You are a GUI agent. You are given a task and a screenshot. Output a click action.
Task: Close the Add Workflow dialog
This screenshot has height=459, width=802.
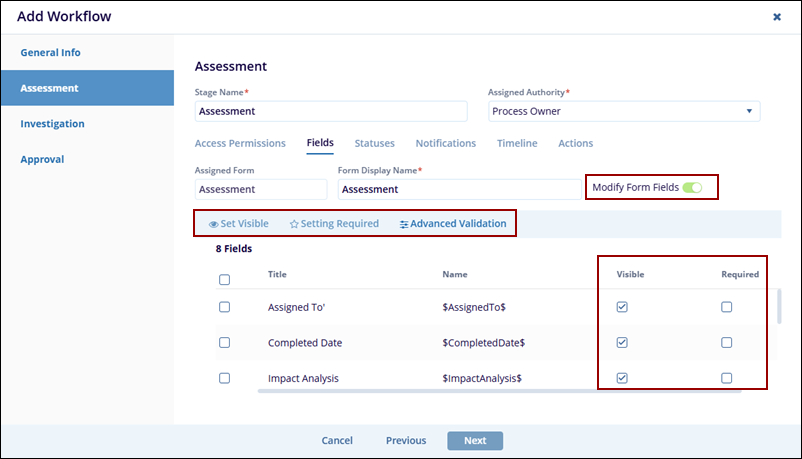pyautogui.click(x=777, y=17)
